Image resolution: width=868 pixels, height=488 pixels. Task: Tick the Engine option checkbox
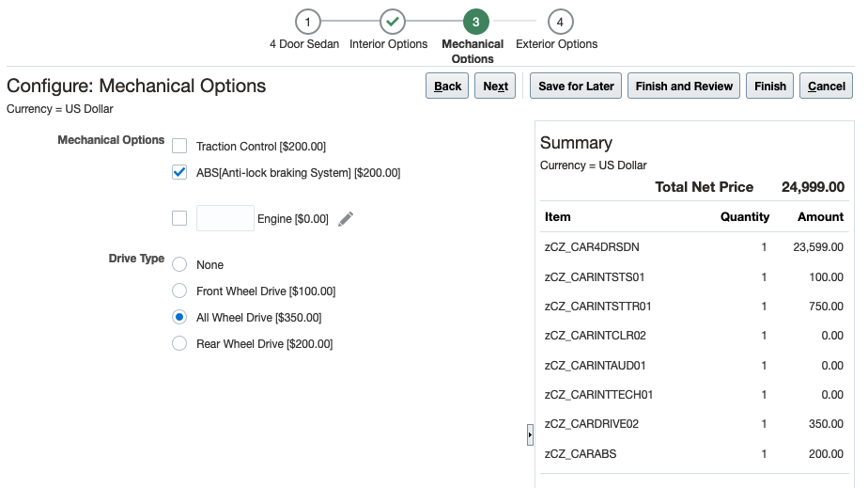[179, 219]
